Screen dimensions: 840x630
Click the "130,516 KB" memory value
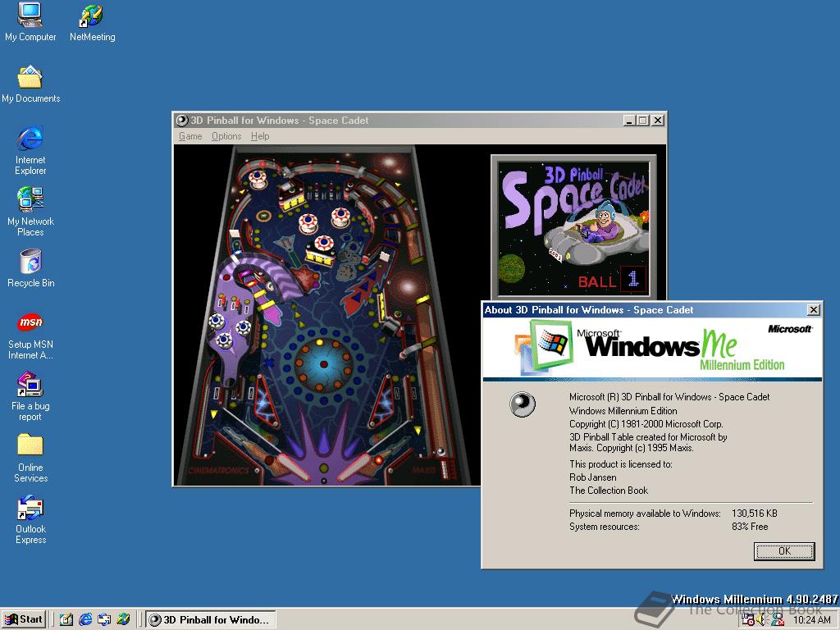coord(755,514)
